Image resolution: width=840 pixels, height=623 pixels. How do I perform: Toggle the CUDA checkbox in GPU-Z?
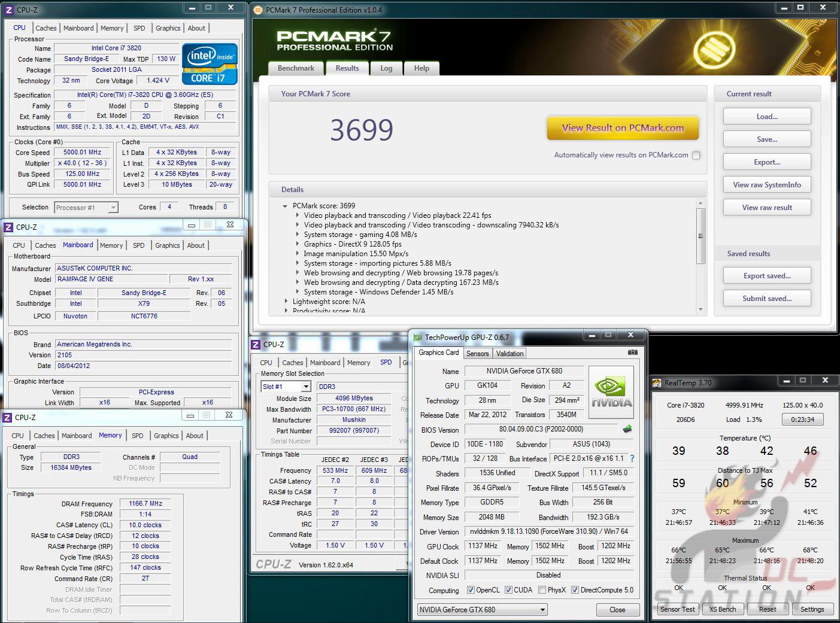(x=508, y=590)
